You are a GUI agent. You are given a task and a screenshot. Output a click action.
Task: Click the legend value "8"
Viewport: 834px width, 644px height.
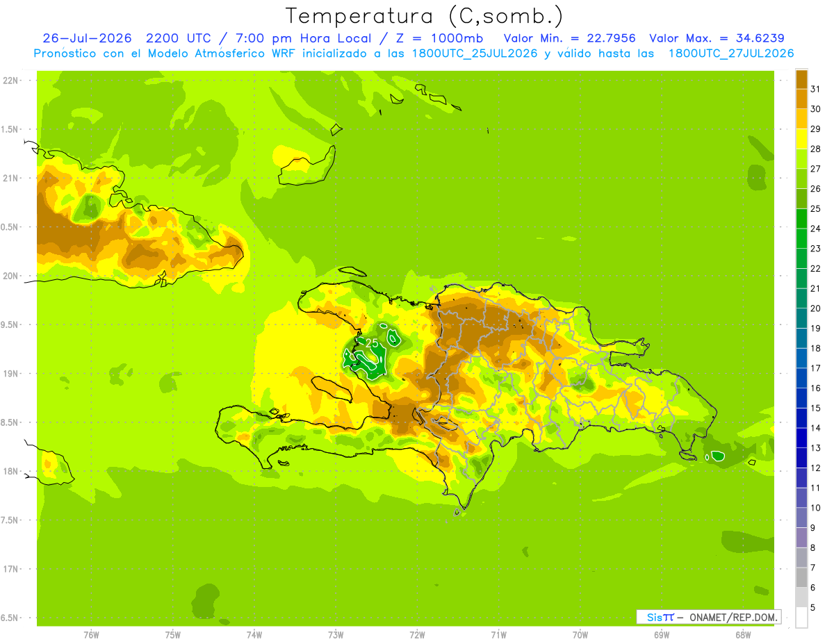click(x=813, y=547)
